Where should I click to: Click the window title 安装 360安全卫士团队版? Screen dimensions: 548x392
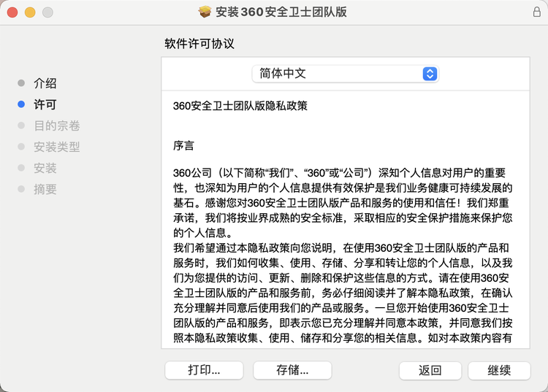281,12
